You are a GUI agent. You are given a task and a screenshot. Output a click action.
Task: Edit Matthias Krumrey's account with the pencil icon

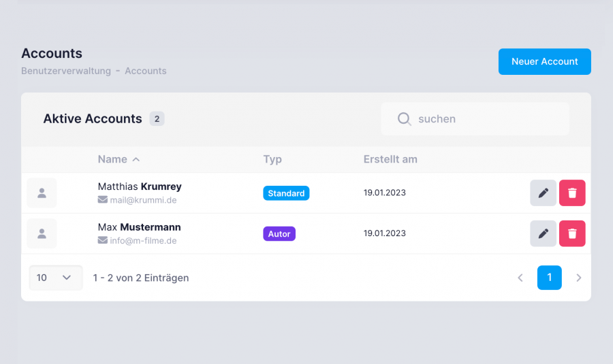(x=543, y=193)
